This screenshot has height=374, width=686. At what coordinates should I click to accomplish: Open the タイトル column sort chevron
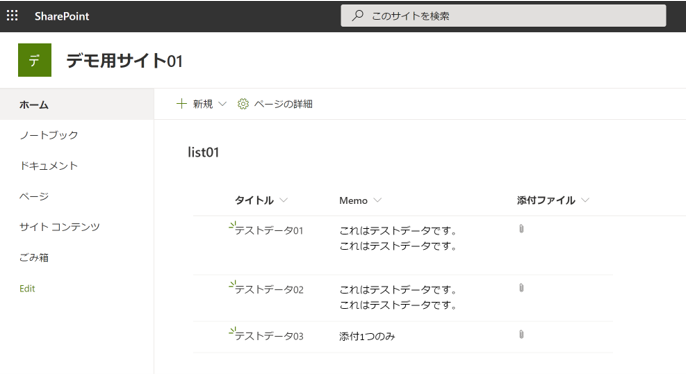pos(284,200)
